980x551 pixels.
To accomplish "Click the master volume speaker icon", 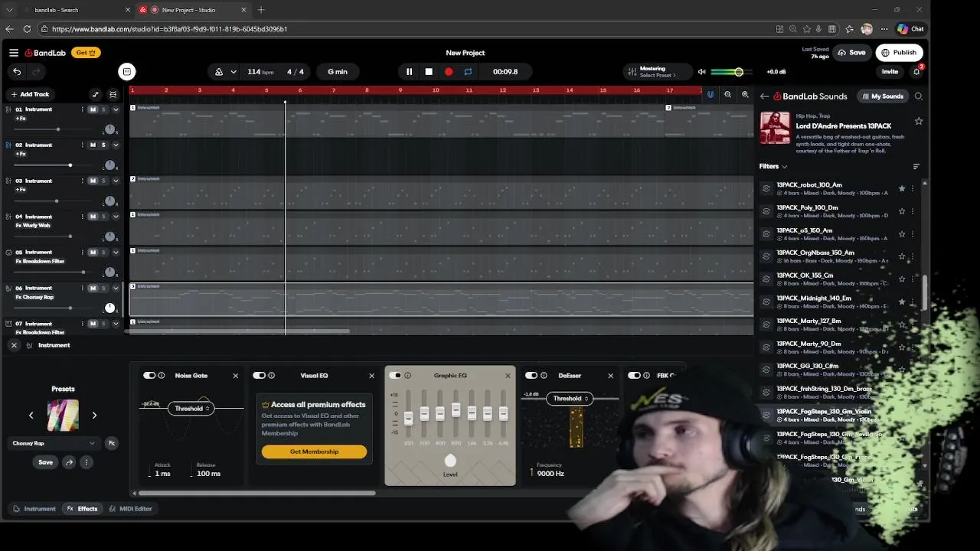I will [701, 72].
